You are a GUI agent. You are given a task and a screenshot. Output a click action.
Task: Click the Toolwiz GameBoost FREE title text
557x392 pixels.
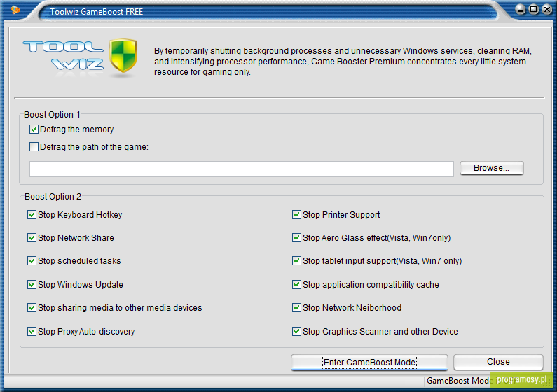coord(97,12)
